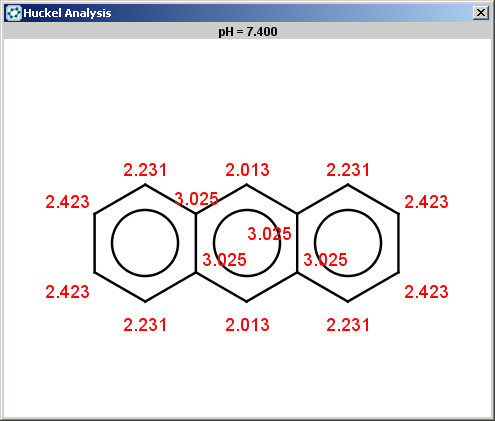Click the pH = 7.400 header label
This screenshot has height=421, width=495.
pos(248,32)
